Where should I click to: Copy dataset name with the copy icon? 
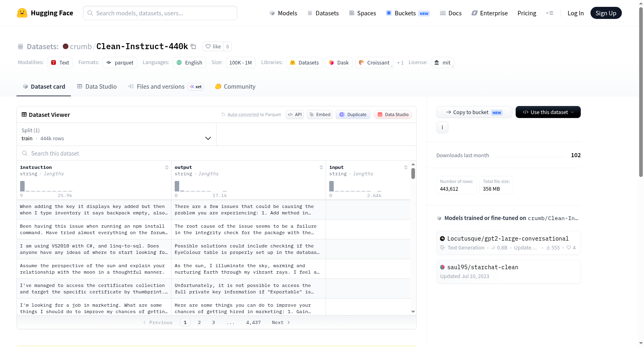(x=193, y=46)
